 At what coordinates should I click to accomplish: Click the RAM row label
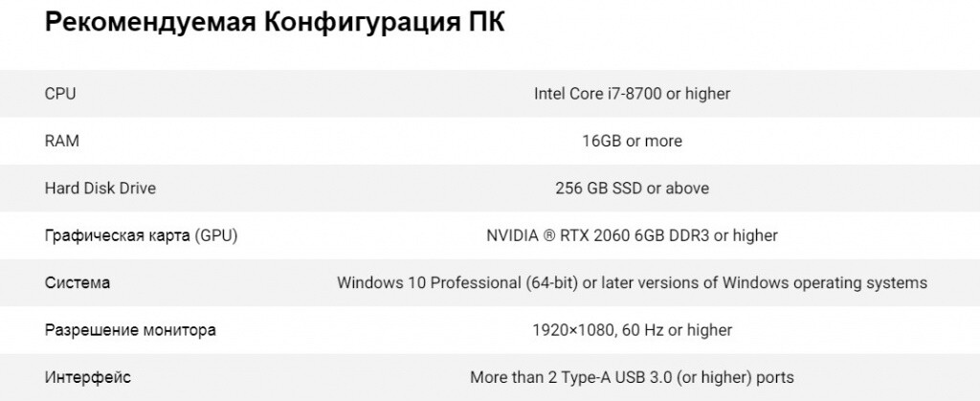tap(61, 141)
